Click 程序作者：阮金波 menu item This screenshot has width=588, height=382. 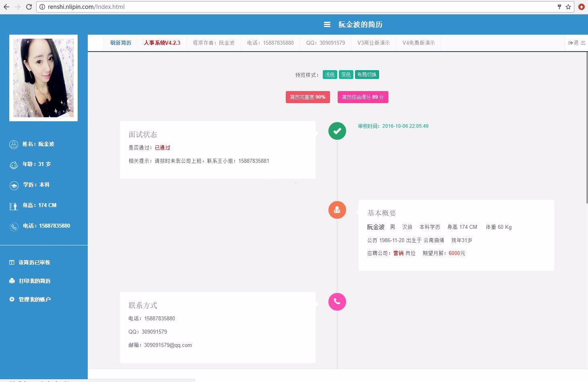214,43
